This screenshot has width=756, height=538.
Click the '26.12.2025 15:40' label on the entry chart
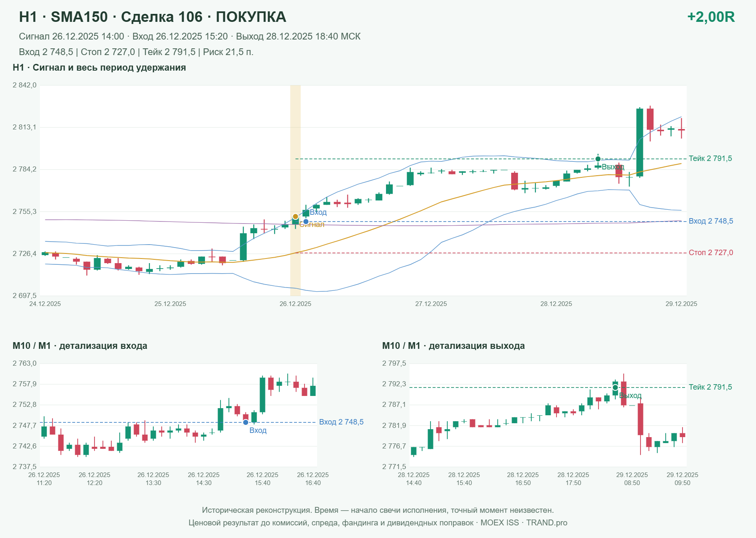(x=262, y=479)
